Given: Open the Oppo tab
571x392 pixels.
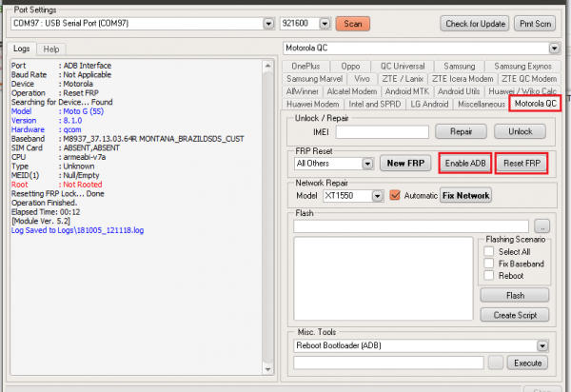Looking at the screenshot, I should point(350,67).
